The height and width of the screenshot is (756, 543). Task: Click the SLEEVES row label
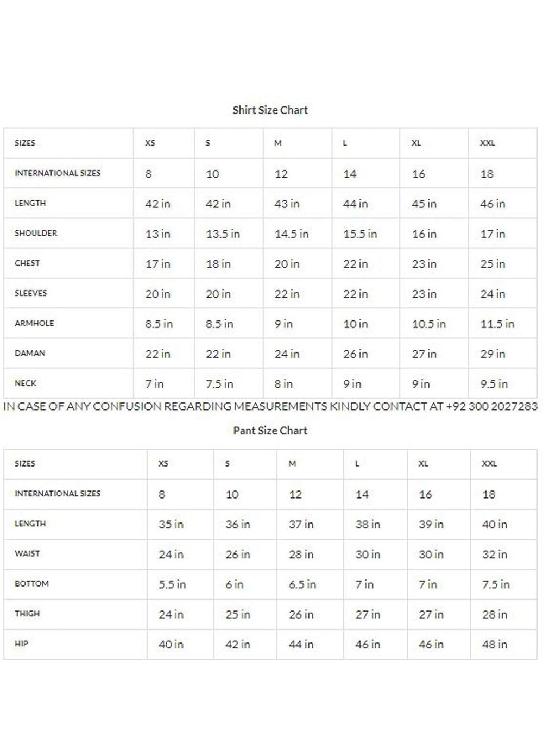pyautogui.click(x=31, y=293)
